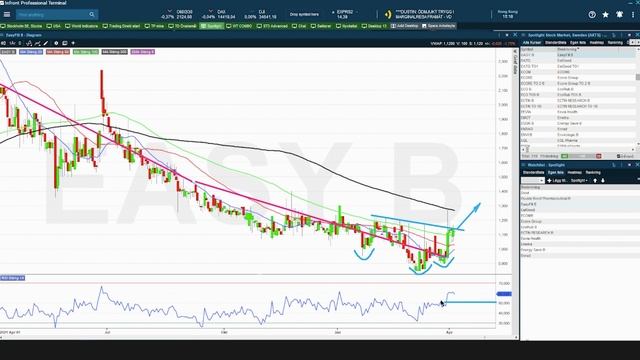Screen dimensions: 640x360
Task: Click the favorites star icon
Action: coord(606,15)
